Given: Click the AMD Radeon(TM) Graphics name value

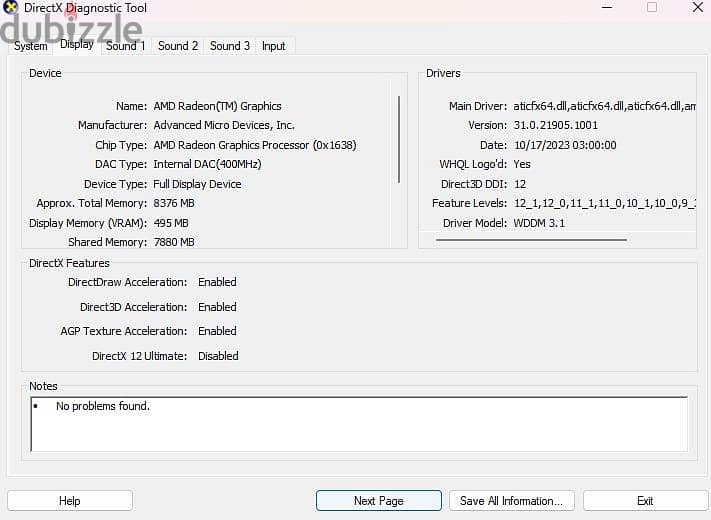Looking at the screenshot, I should pos(217,106).
